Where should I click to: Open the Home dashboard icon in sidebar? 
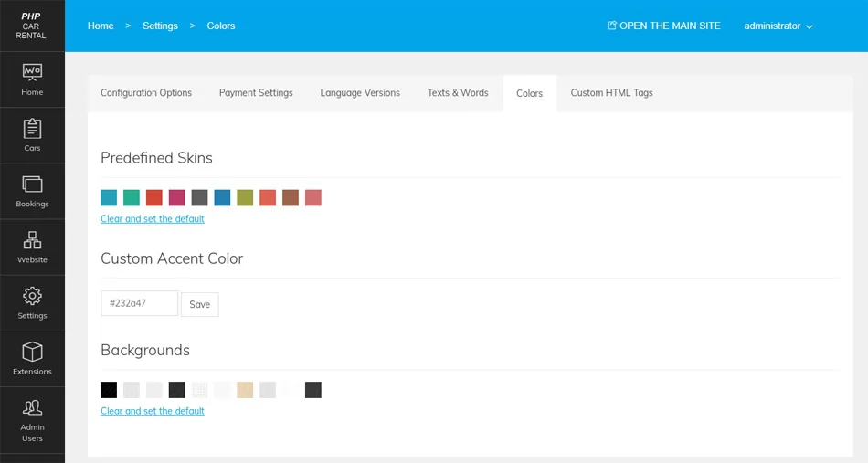tap(32, 72)
